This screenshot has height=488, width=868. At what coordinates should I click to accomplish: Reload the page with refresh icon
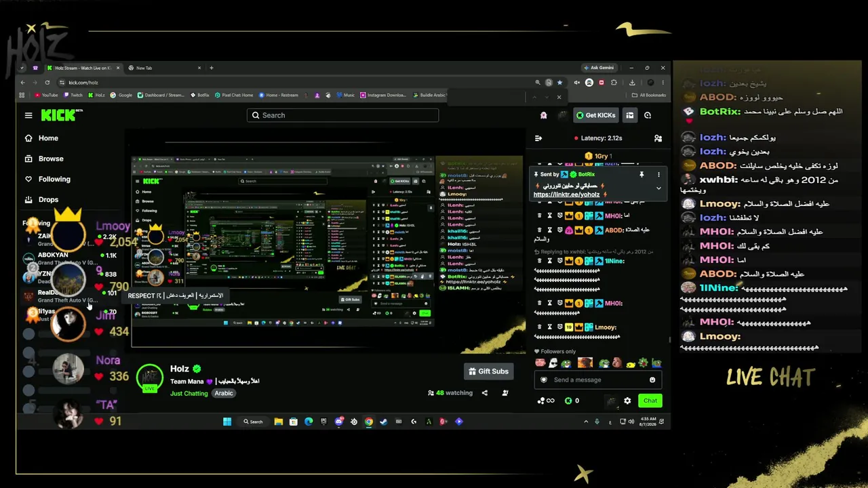click(47, 83)
